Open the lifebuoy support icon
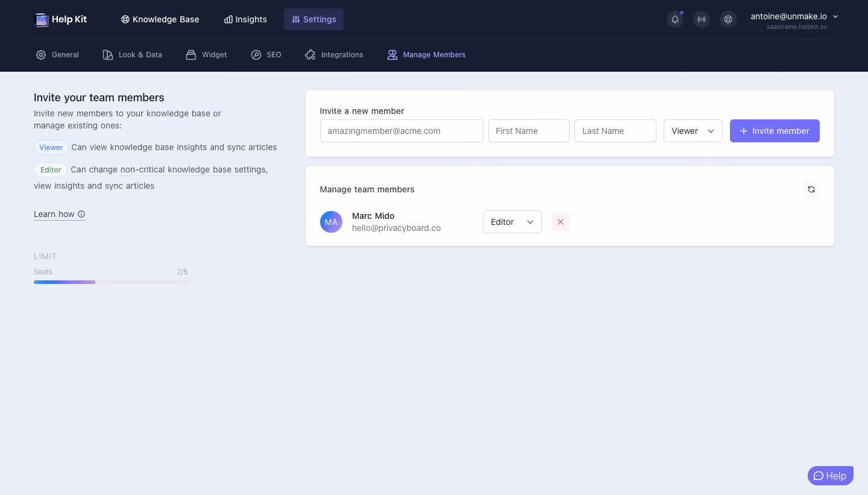The height and width of the screenshot is (495, 868). point(728,19)
